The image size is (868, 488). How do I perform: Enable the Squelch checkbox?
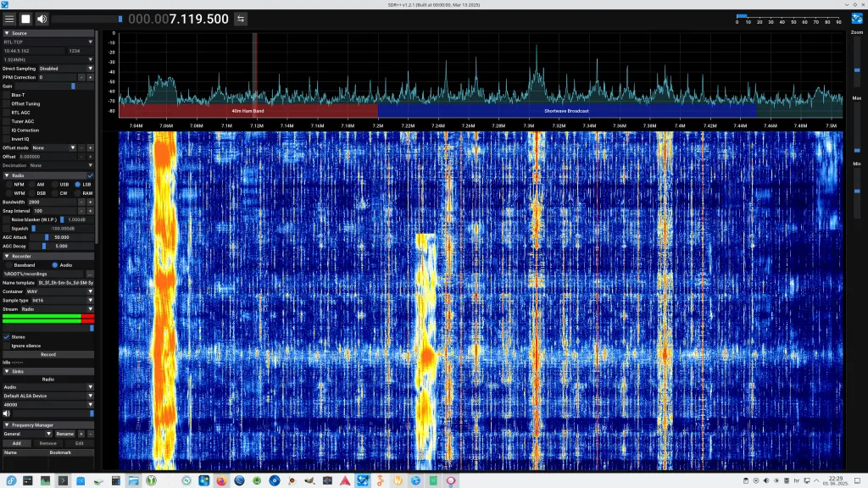click(7, 229)
